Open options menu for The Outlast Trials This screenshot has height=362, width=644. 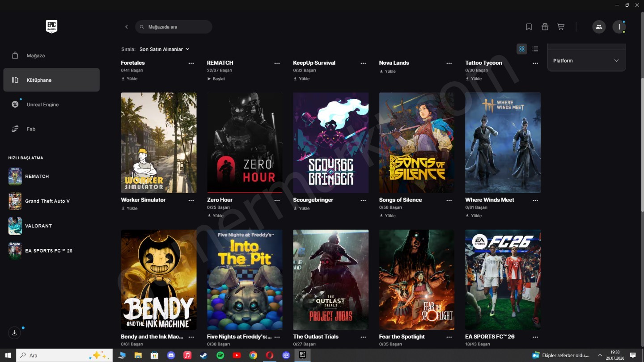[363, 337]
